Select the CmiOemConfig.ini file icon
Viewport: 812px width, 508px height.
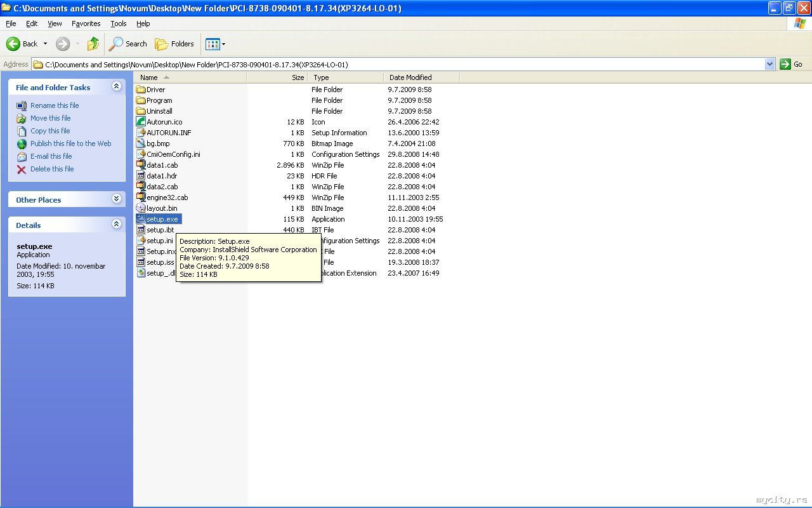click(141, 154)
